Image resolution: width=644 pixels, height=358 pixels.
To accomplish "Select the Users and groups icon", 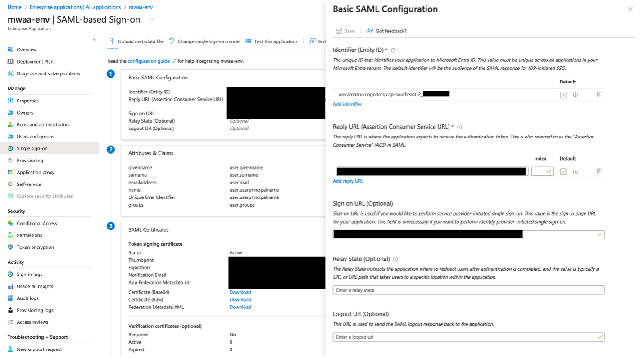I will [x=10, y=137].
